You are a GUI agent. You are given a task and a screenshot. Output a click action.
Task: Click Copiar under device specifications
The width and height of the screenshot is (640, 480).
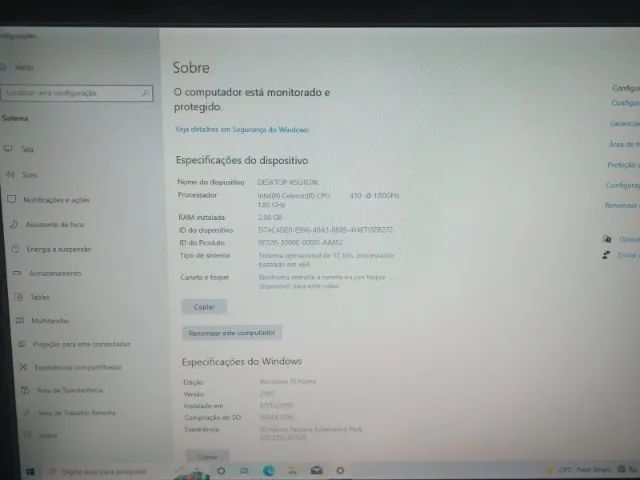pyautogui.click(x=204, y=307)
